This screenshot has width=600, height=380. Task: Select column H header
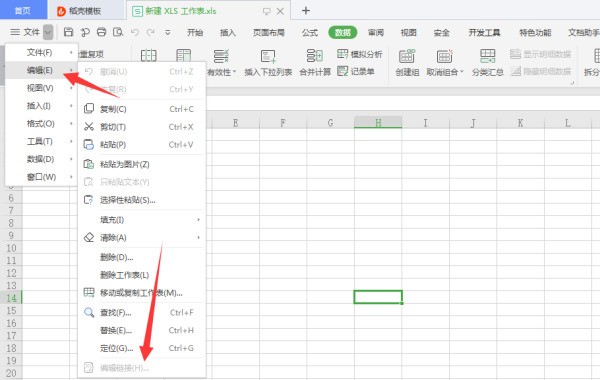pos(378,122)
